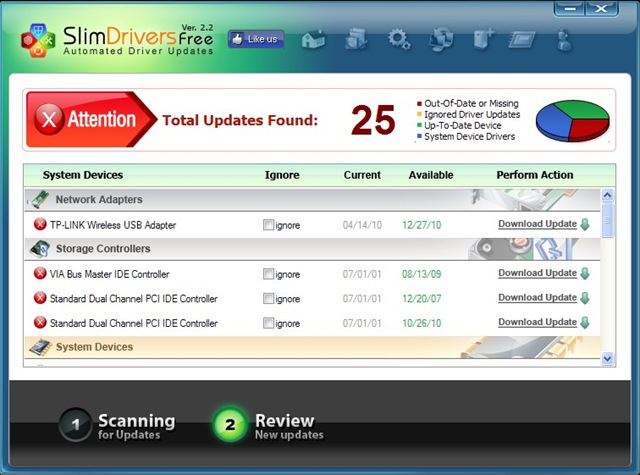This screenshot has width=640, height=475.
Task: Click available date 08/13/09
Action: click(422, 274)
